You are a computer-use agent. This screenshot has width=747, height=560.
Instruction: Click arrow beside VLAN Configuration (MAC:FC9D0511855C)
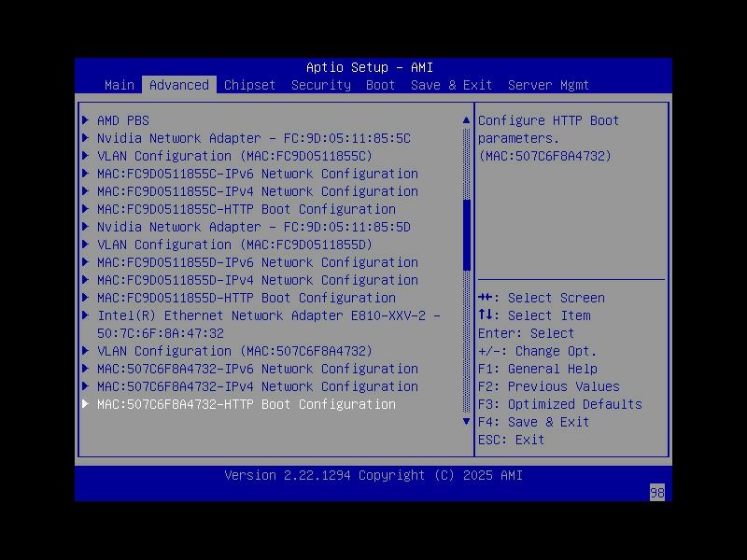point(86,155)
